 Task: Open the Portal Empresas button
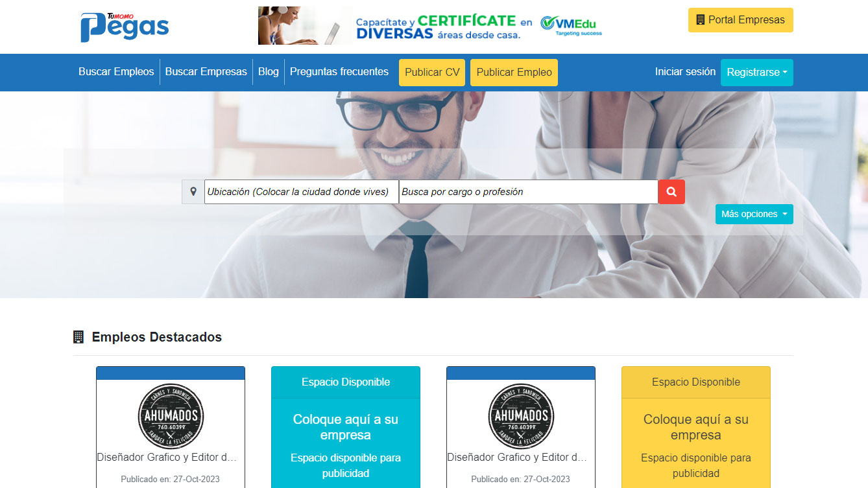click(x=740, y=20)
